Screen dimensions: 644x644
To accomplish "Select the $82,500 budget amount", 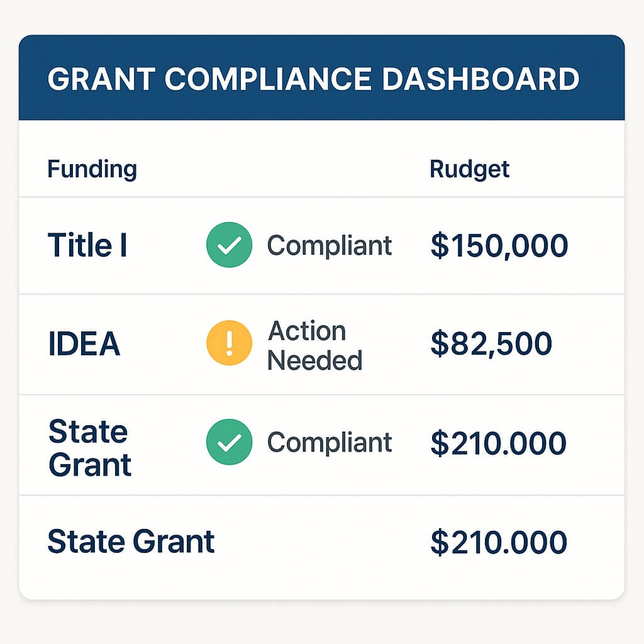I will tap(491, 344).
